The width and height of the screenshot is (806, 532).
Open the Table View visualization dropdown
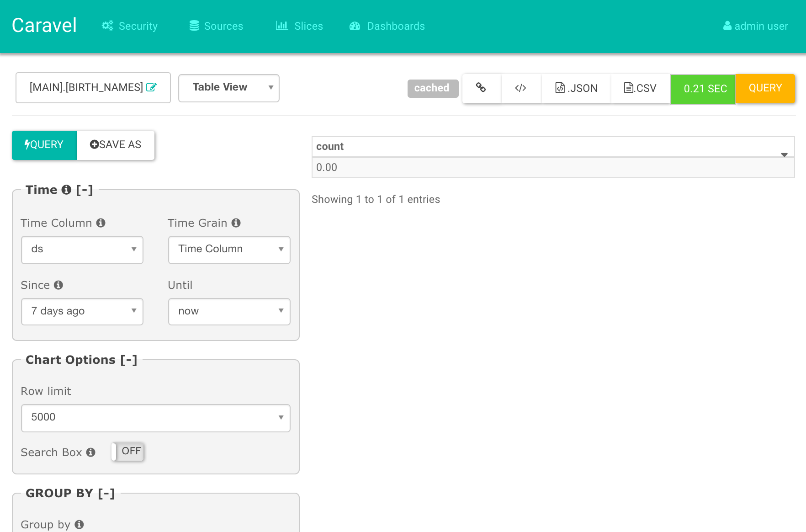pos(229,88)
